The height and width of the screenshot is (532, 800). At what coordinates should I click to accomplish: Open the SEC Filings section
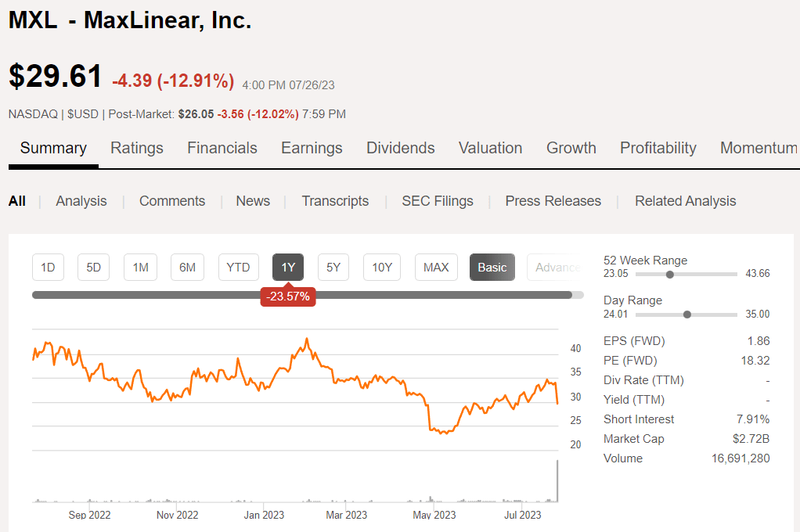coord(437,201)
